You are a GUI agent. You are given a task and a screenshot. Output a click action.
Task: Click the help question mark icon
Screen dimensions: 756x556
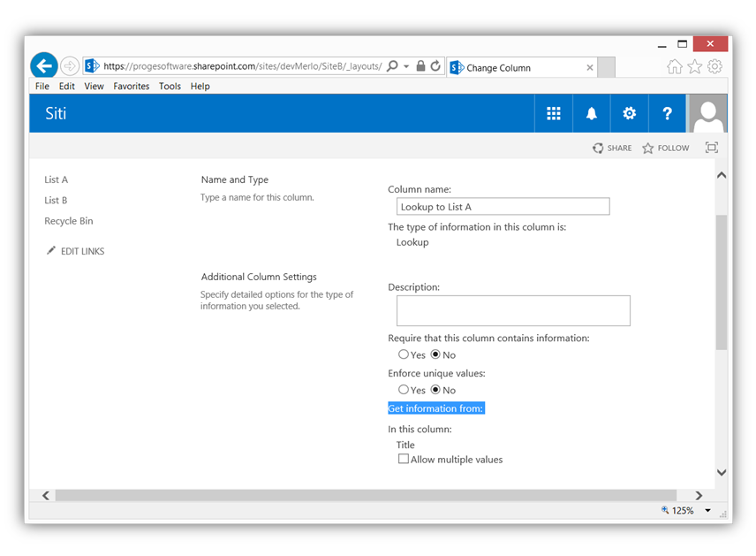(667, 113)
